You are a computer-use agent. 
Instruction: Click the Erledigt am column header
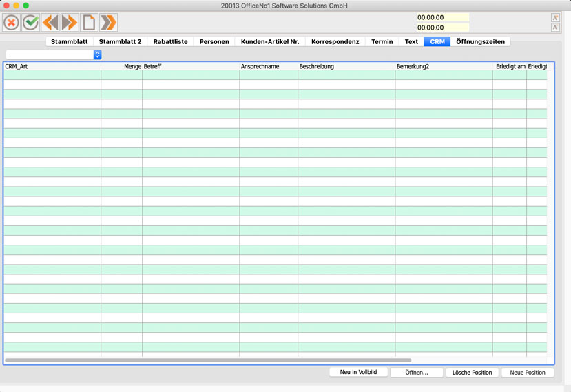(x=510, y=66)
